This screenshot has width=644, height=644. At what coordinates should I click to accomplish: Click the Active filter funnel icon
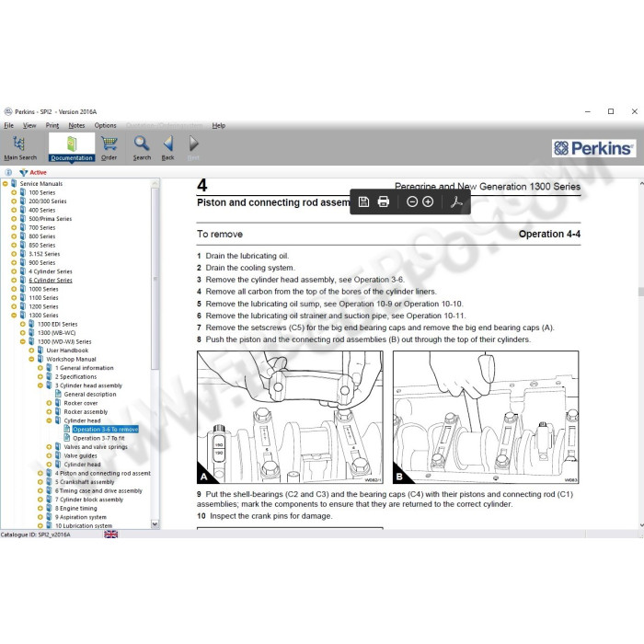coord(24,173)
